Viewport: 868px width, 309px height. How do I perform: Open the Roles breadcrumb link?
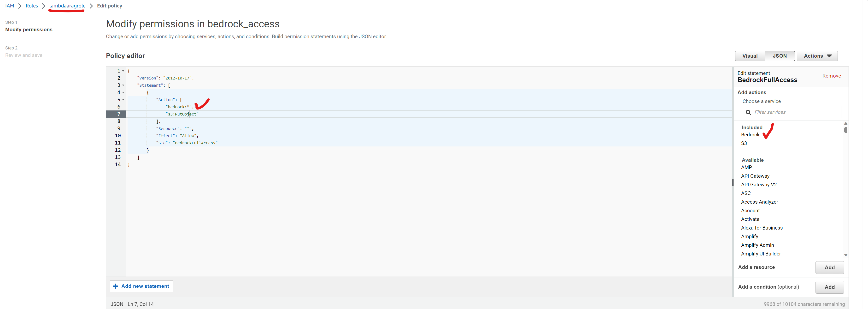click(x=32, y=6)
